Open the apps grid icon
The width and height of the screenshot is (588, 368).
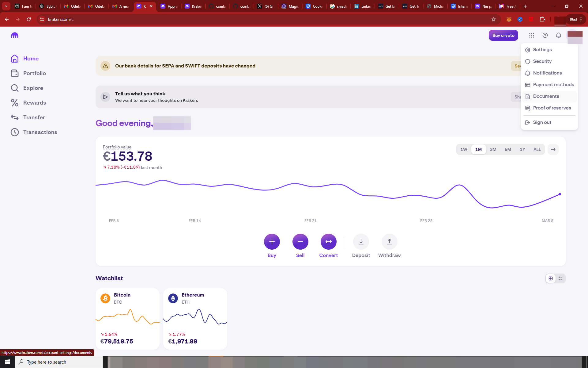point(532,35)
